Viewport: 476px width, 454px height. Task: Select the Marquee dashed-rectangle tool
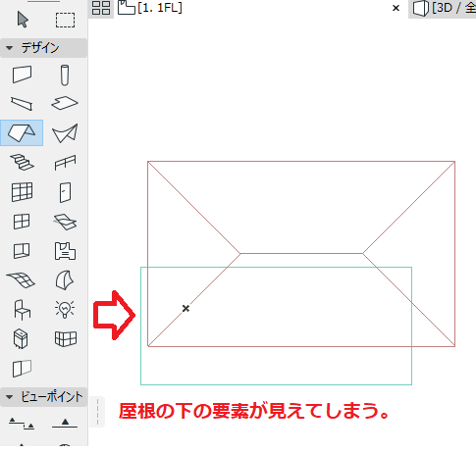pyautogui.click(x=65, y=20)
